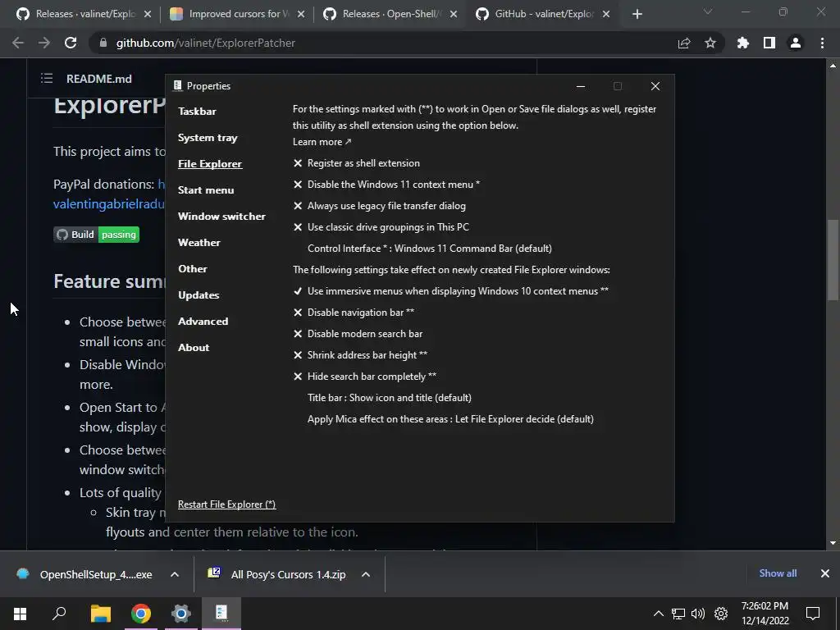Reload the GitHub page

click(71, 43)
